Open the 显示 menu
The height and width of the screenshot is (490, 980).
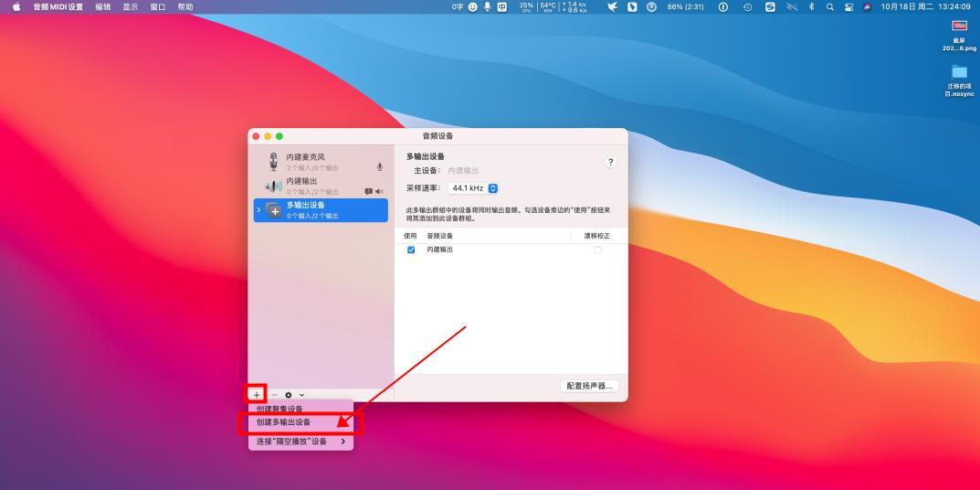(x=130, y=7)
